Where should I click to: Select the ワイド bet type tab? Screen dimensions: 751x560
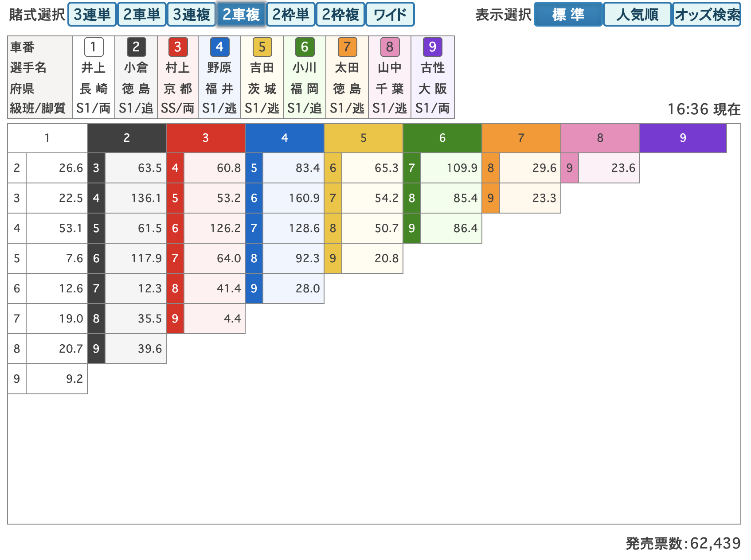(x=390, y=15)
